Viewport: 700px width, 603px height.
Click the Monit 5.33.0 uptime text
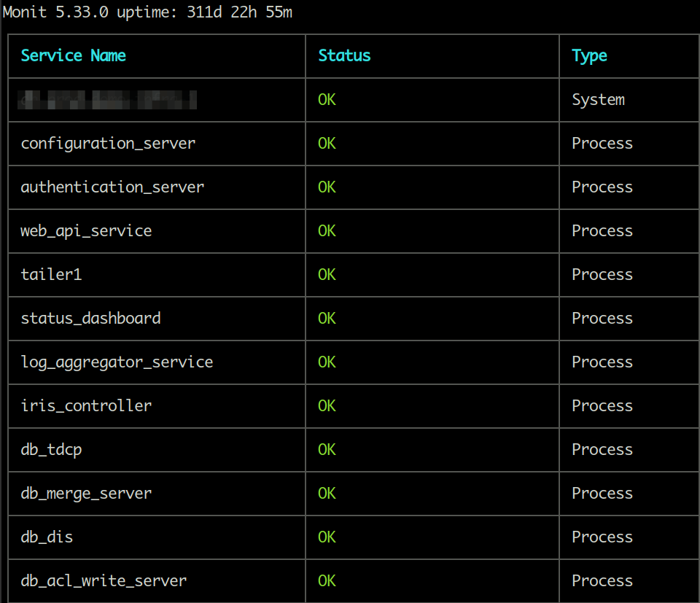[147, 13]
